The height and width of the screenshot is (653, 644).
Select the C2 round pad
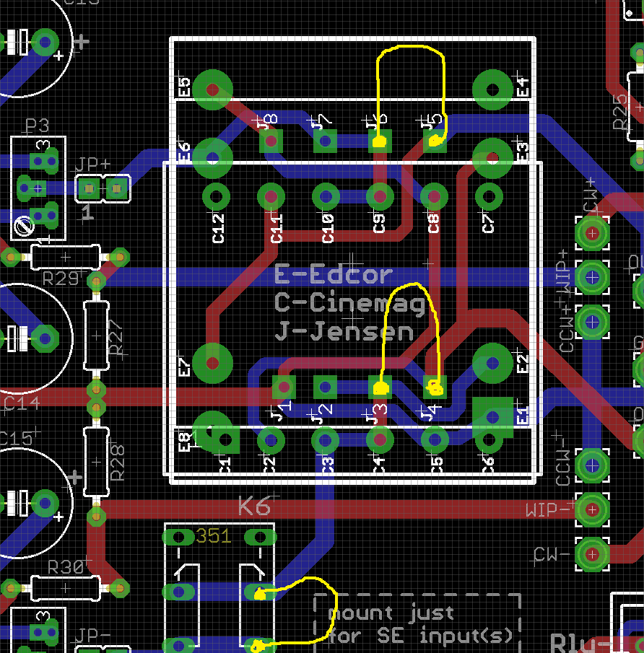pos(271,439)
